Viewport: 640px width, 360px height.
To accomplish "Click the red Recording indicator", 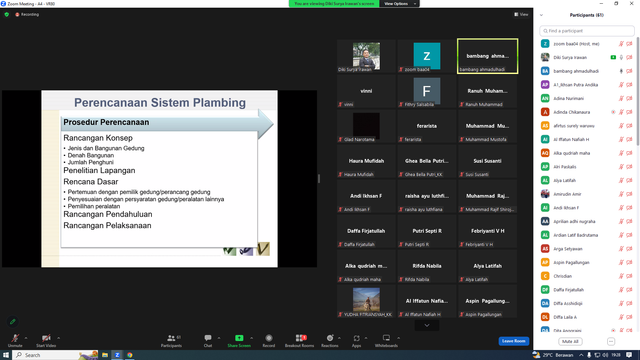I will tap(27, 14).
